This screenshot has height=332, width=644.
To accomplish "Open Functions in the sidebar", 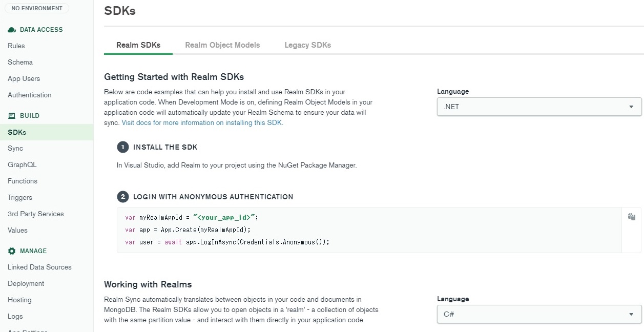I will (23, 181).
